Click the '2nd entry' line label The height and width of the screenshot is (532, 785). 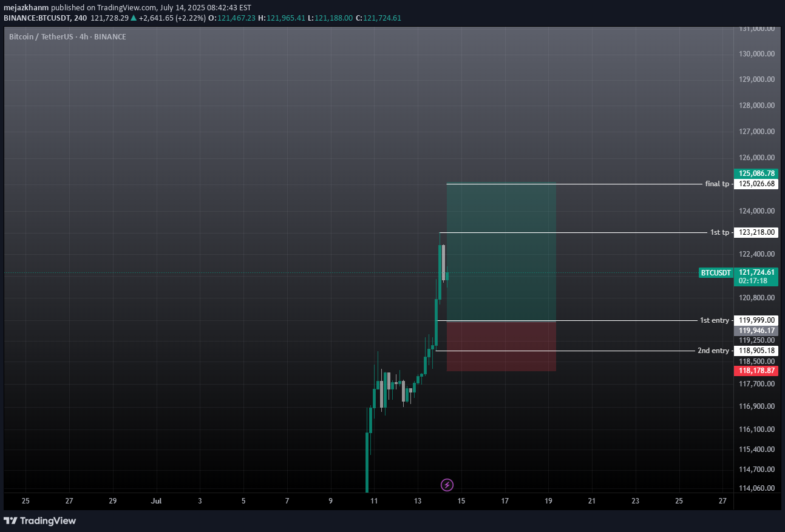pos(713,351)
